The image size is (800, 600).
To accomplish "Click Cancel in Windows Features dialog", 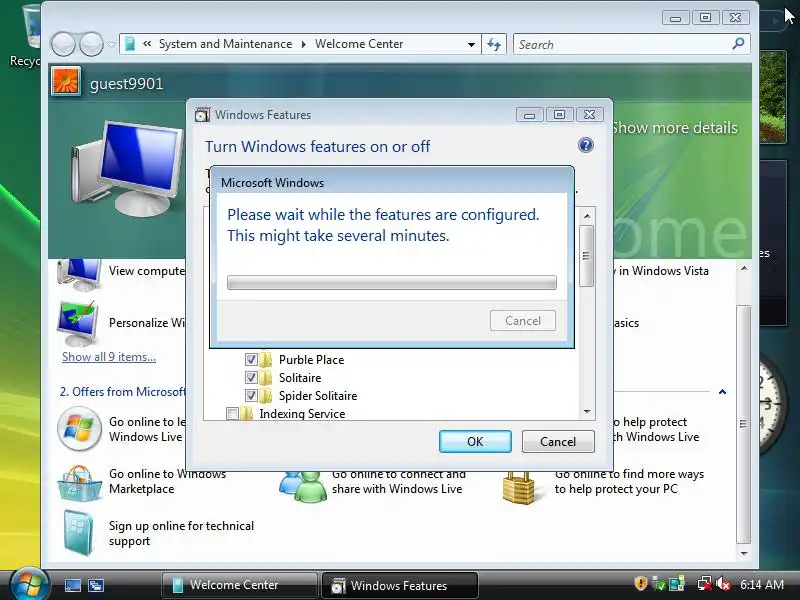I will [x=558, y=441].
